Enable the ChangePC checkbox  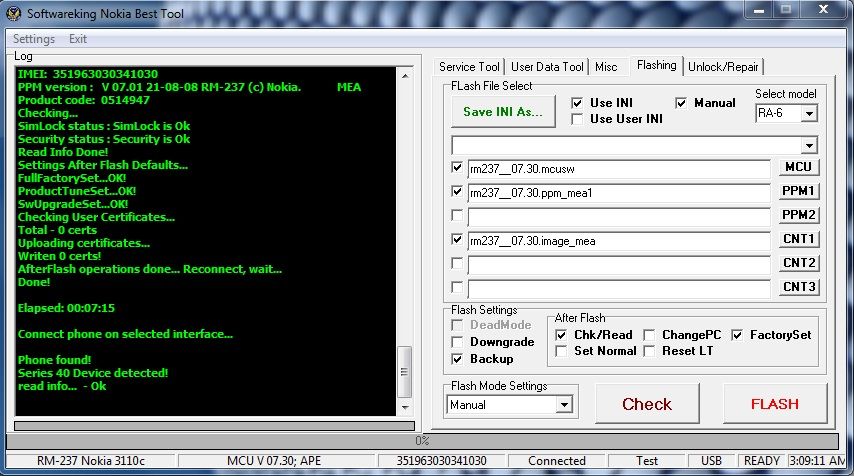click(x=649, y=335)
